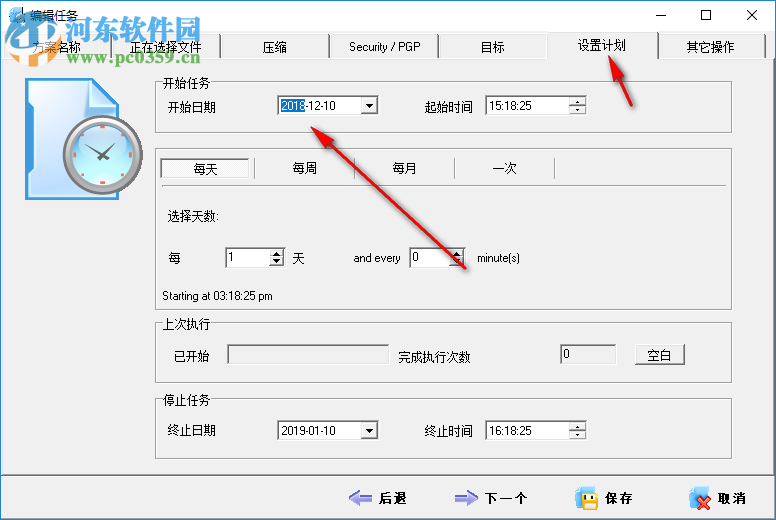Switch to the 正在选择文件 tab

click(x=165, y=47)
